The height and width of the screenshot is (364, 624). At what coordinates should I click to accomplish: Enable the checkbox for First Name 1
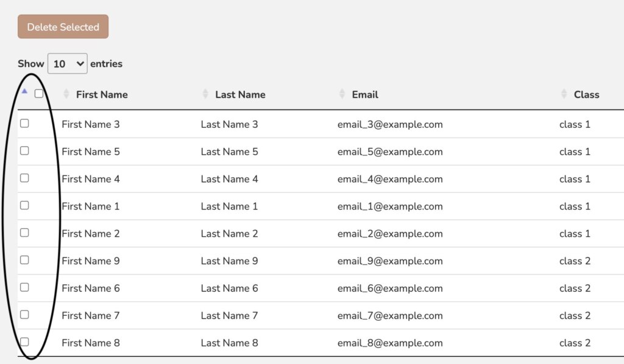pos(24,205)
